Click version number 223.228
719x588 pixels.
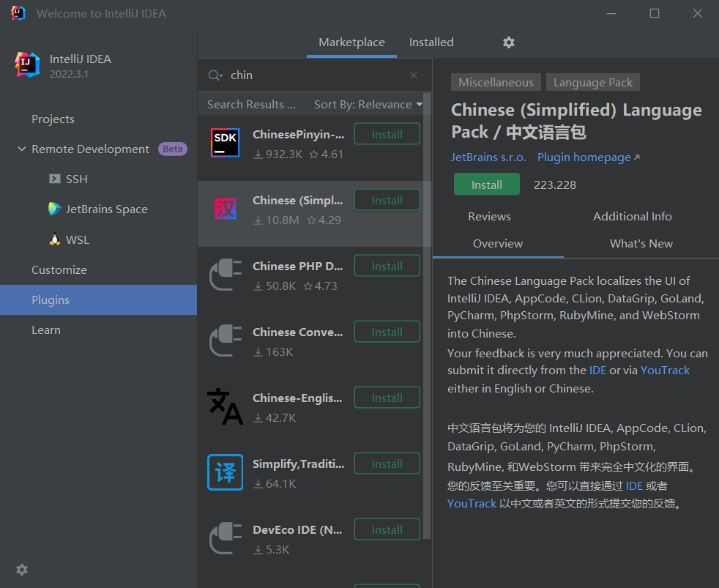(555, 185)
